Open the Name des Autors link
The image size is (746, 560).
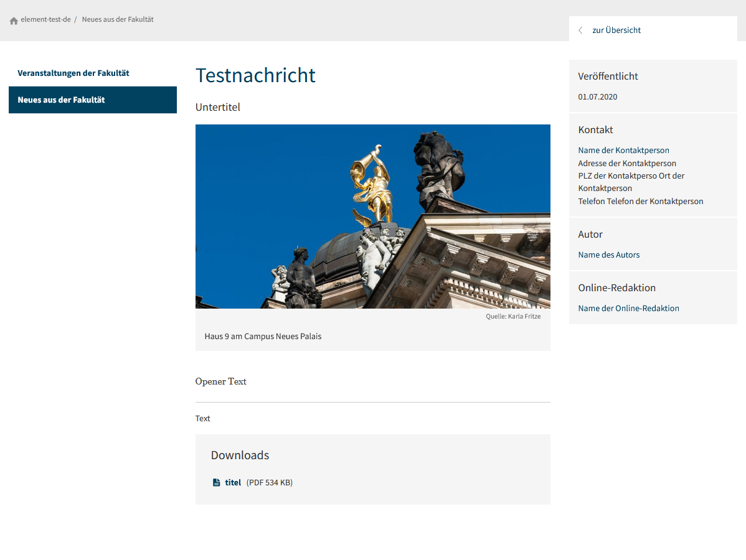pos(608,254)
